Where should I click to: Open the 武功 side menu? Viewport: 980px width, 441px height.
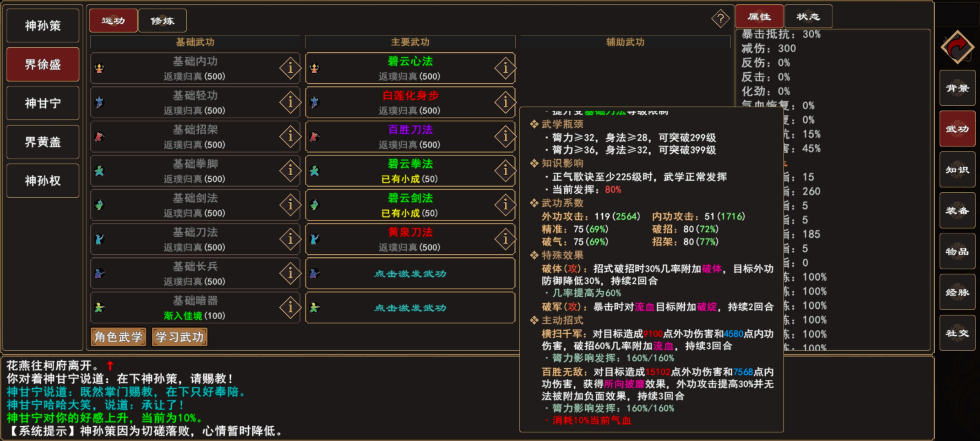point(958,129)
